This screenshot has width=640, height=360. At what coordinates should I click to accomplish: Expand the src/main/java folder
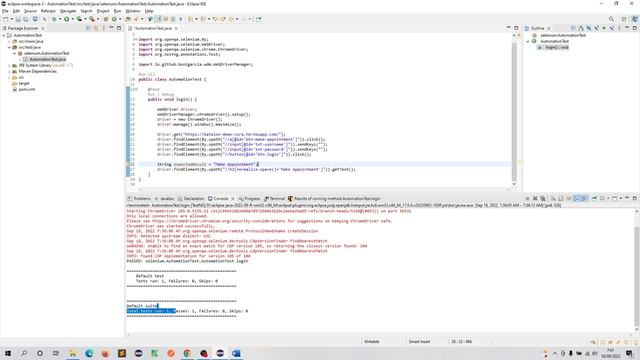click(9, 41)
